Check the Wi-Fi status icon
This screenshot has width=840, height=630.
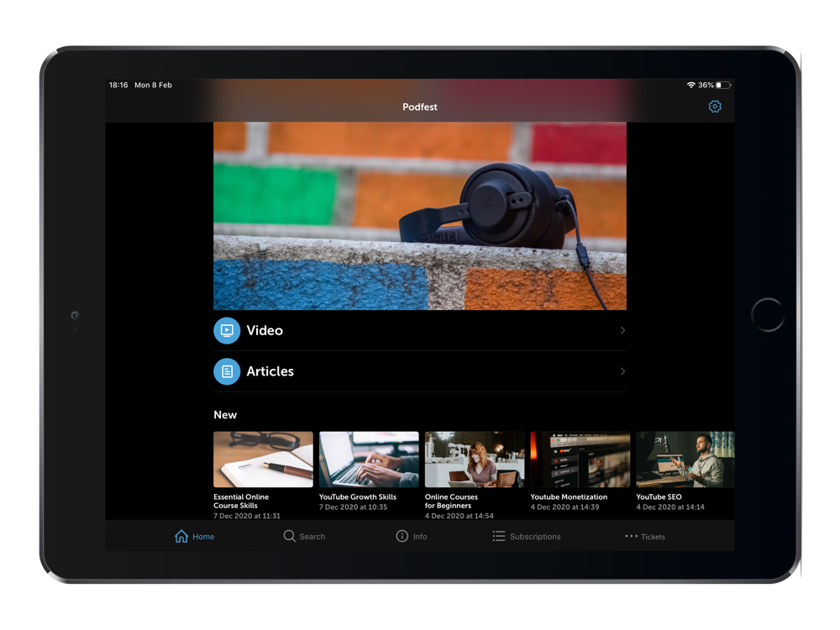tap(691, 85)
